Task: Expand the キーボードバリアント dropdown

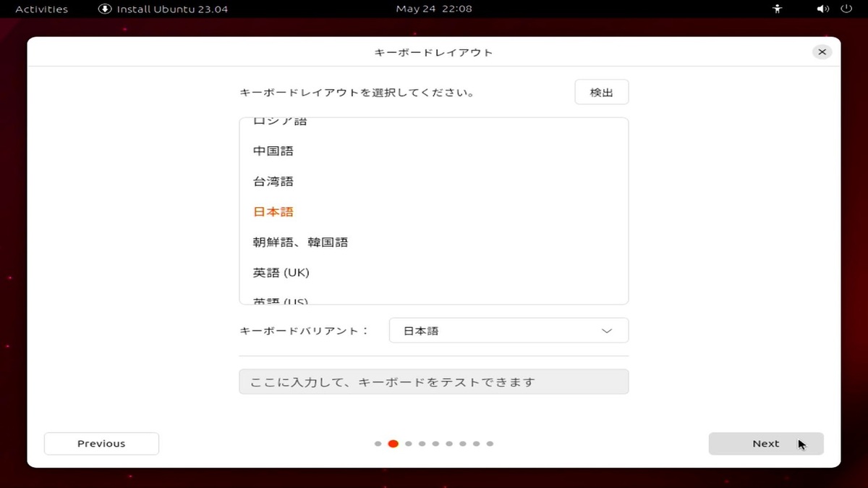Action: 509,331
